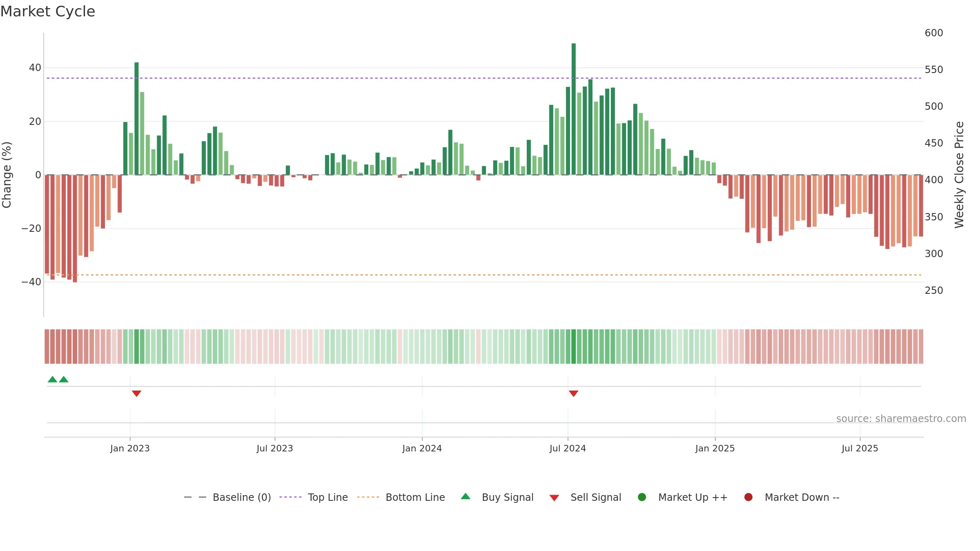Viewport: 980px width, 551px height.
Task: Click the Jan 2025 x-axis label
Action: tap(715, 448)
